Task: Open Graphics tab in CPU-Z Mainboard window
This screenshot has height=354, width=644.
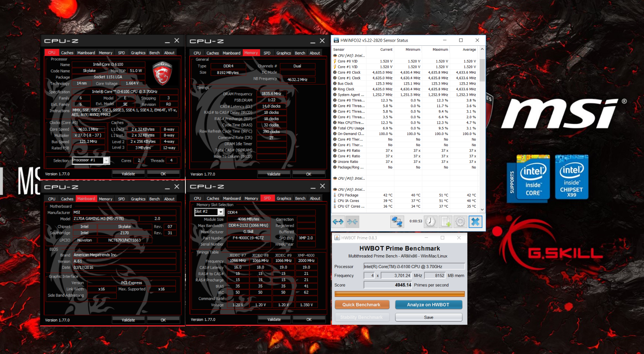Action: click(x=138, y=199)
